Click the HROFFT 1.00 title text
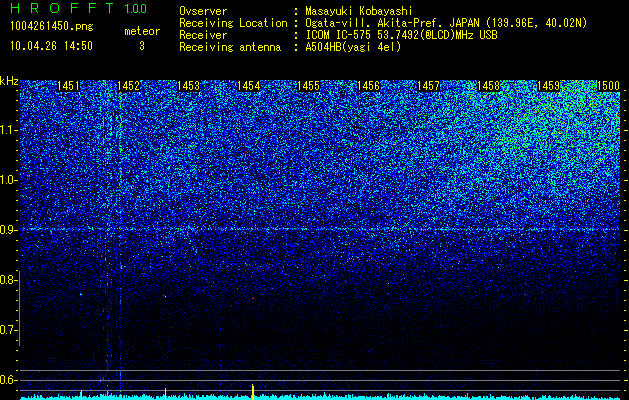 pyautogui.click(x=78, y=8)
